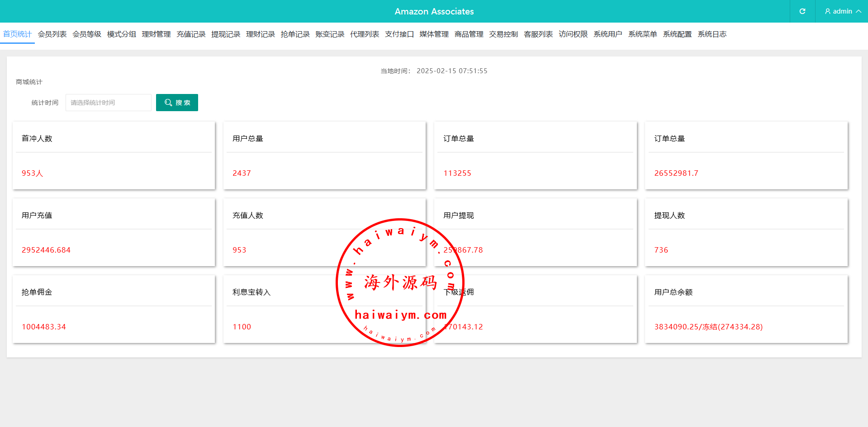Select the 抢单记录 tab
This screenshot has height=427, width=868.
point(295,34)
